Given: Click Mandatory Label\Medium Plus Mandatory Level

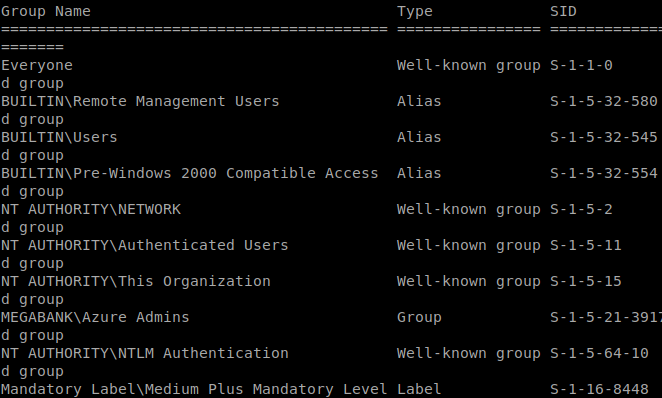Looking at the screenshot, I should (x=194, y=389).
